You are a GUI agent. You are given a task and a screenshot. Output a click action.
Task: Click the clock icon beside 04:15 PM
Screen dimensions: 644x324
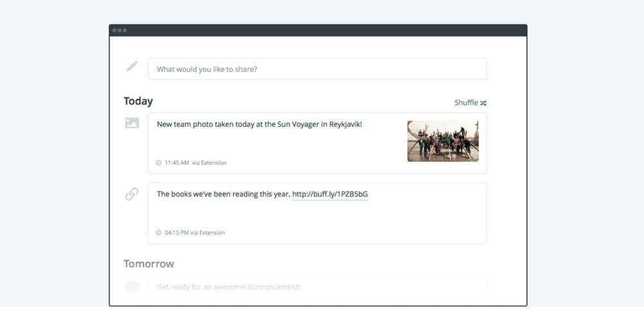[x=158, y=233]
